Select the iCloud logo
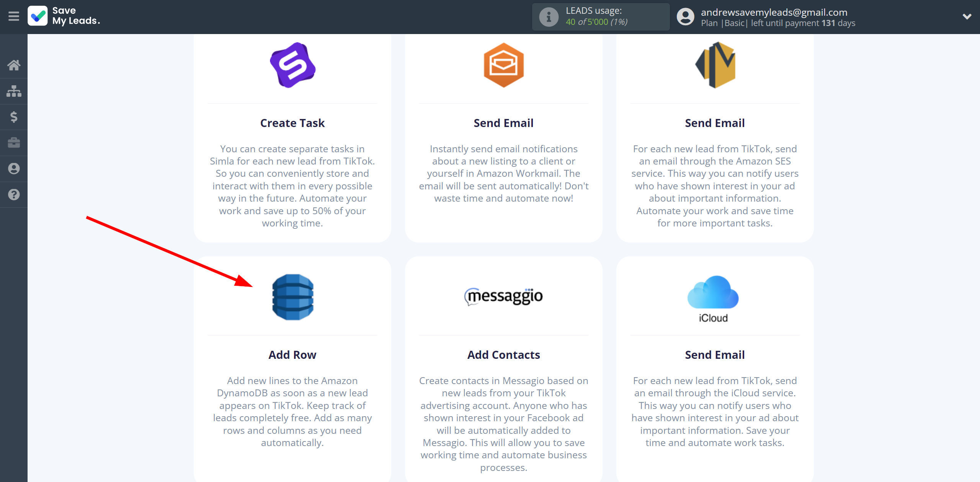The image size is (980, 482). pyautogui.click(x=713, y=299)
